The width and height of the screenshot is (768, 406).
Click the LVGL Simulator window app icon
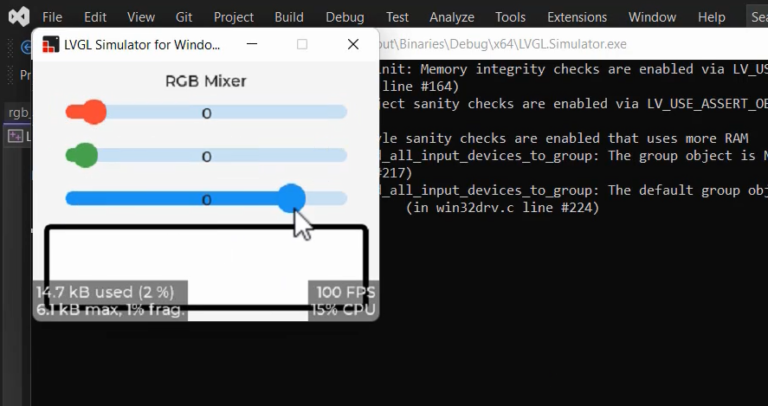(x=51, y=45)
